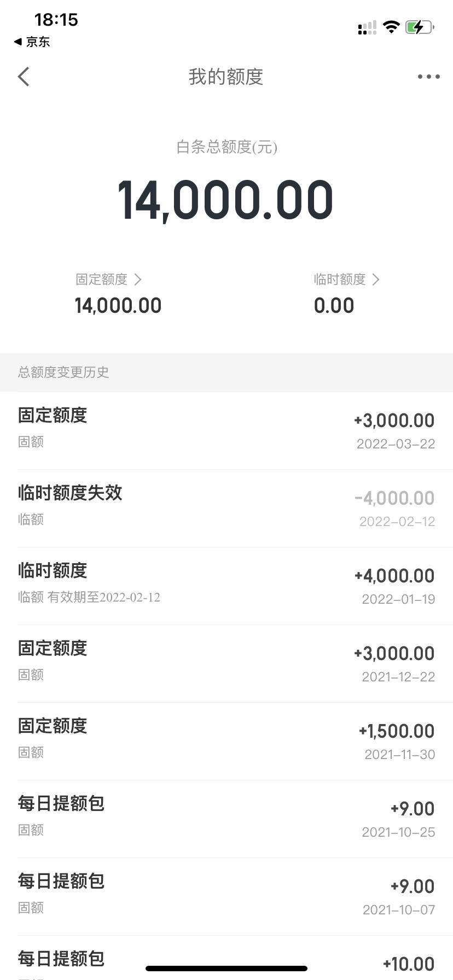This screenshot has width=453, height=980.
Task: Return to 京东 app via status bar
Action: 32,42
